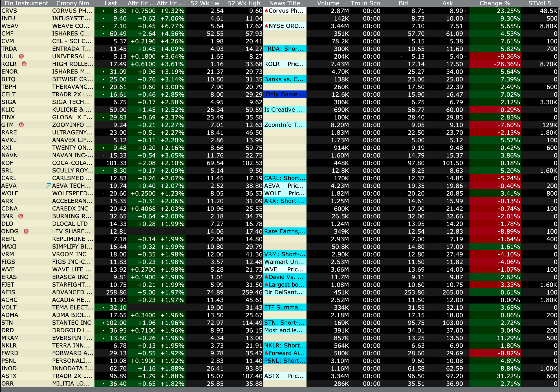Image resolution: width=560 pixels, height=392 pixels.
Task: Open the 'Only Game' news headline for CELT
Action: coord(285,94)
